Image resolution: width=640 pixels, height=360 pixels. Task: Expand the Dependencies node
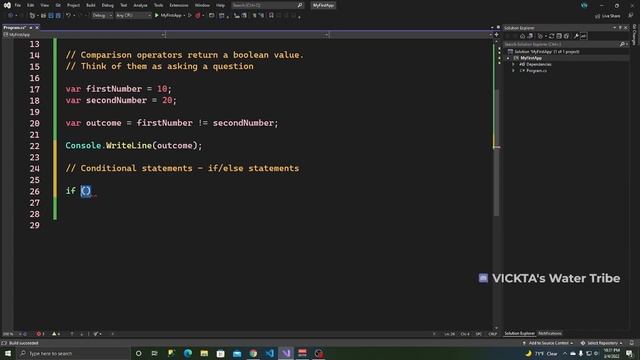point(513,64)
